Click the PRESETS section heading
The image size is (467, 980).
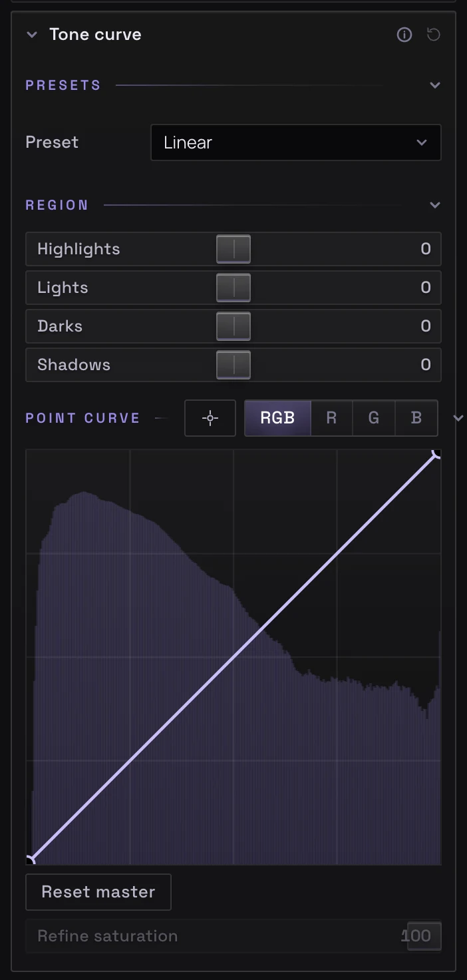tap(63, 85)
